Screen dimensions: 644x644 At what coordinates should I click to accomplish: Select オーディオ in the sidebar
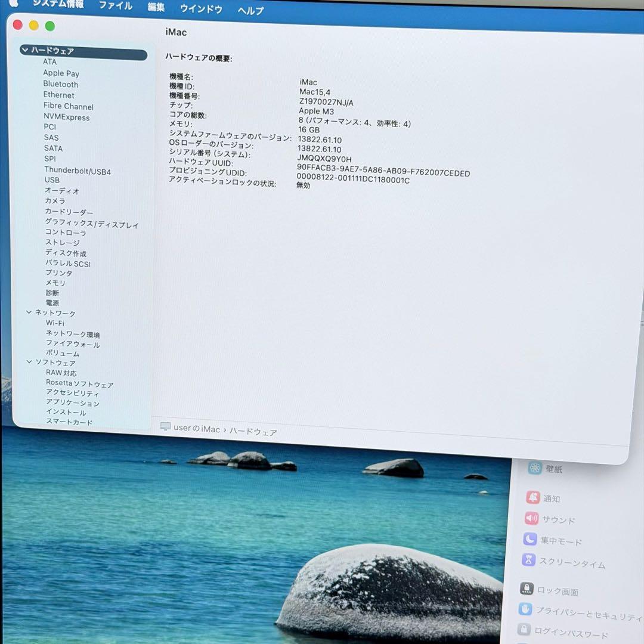click(x=61, y=191)
